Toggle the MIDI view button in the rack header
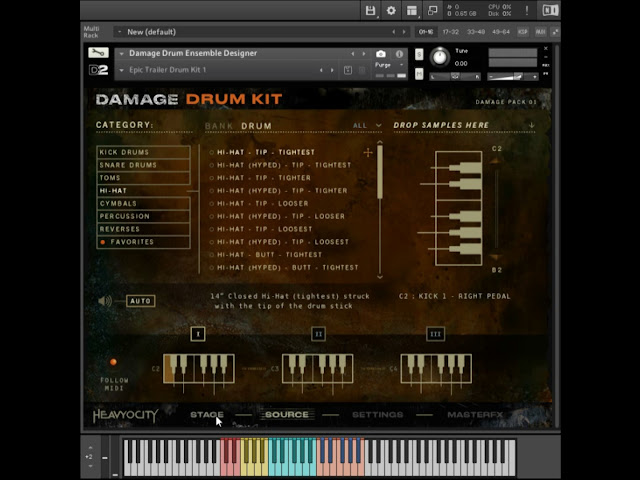This screenshot has width=640, height=480. [x=540, y=32]
